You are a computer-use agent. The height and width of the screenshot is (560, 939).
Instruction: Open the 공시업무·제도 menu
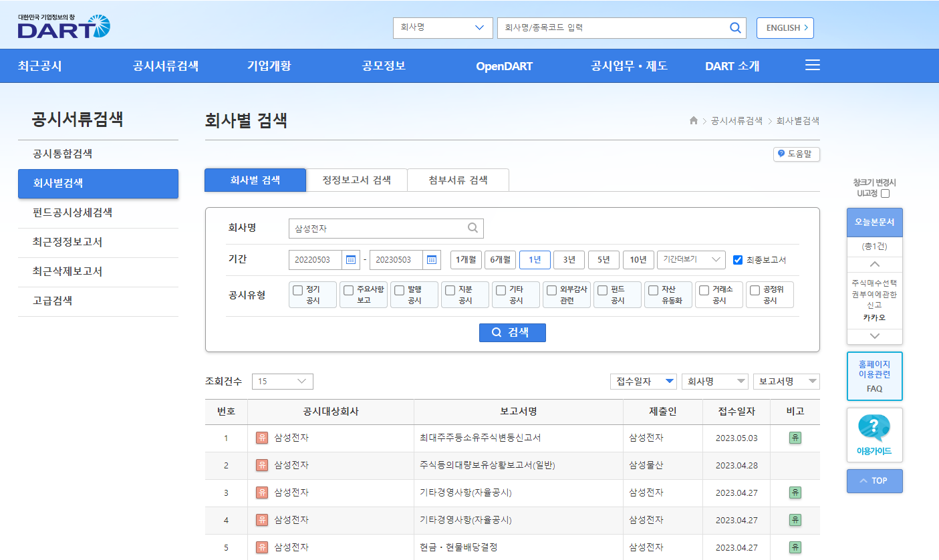630,66
